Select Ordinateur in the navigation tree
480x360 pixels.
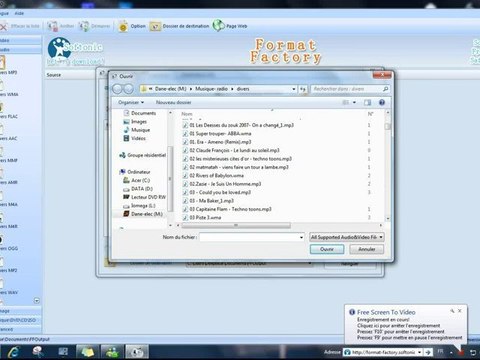(139, 172)
